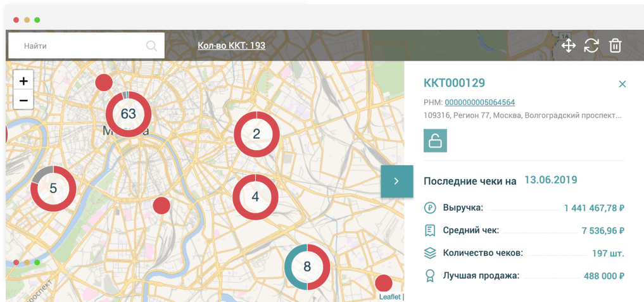Focus the Найти search field
This screenshot has height=302, width=644.
click(86, 46)
